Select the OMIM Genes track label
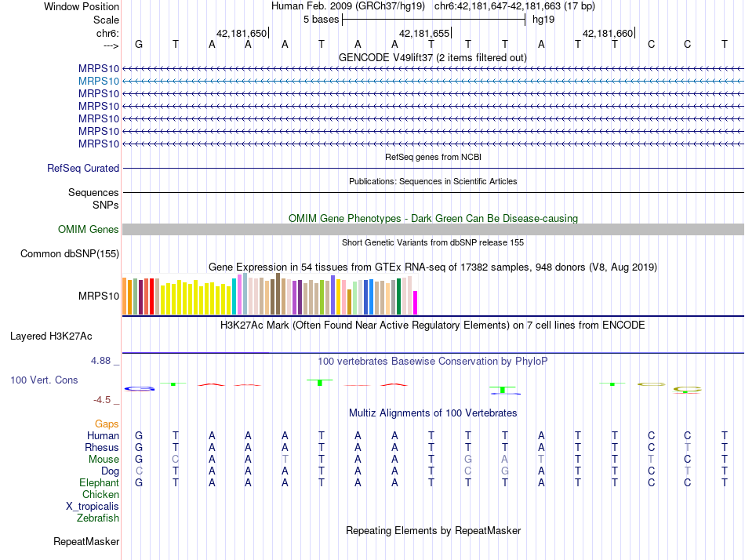The height and width of the screenshot is (560, 745). 89,229
